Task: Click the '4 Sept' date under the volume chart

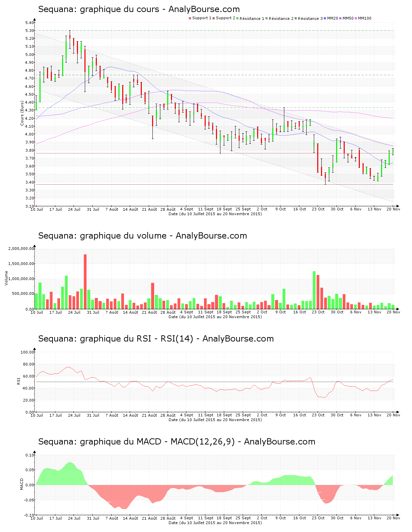Action: click(x=187, y=312)
